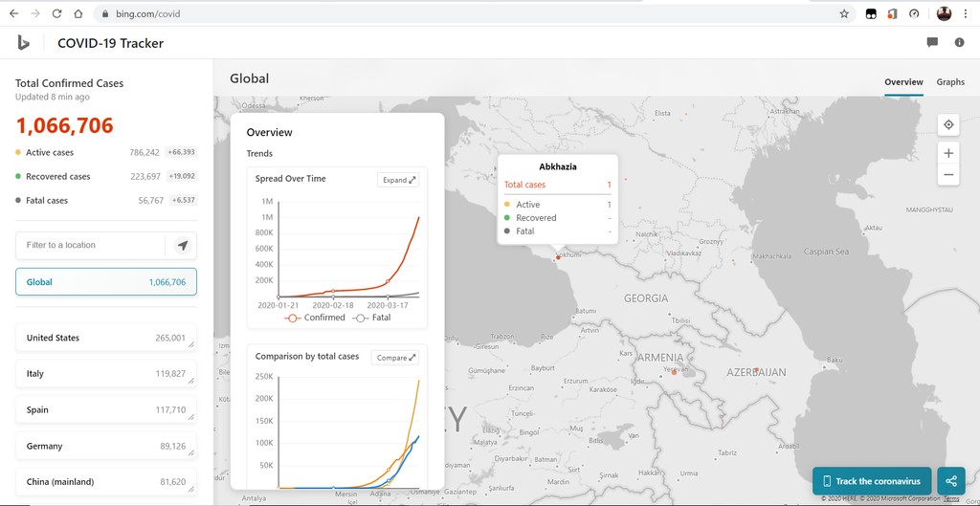
Task: Expand the Spread Over Time chart
Action: coord(398,180)
